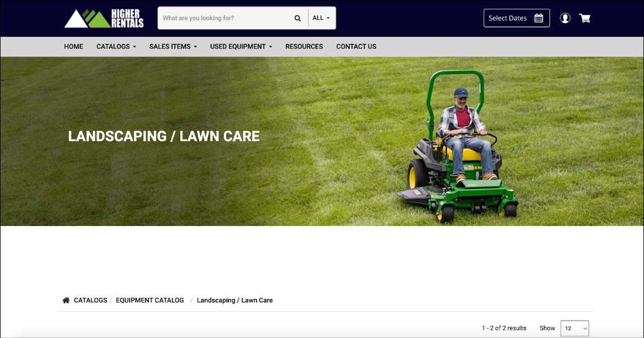The image size is (644, 338).
Task: Expand the ALL search category dropdown
Action: click(321, 18)
